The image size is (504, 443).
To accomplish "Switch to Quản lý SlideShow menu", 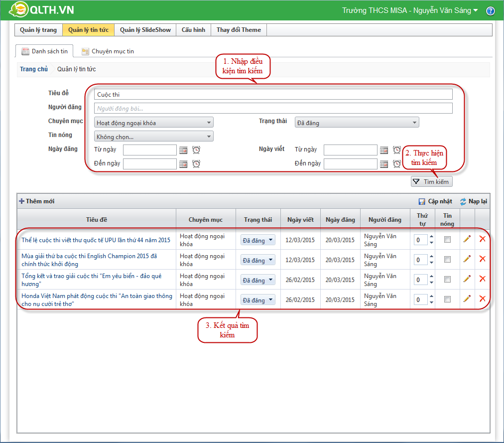I will click(145, 30).
